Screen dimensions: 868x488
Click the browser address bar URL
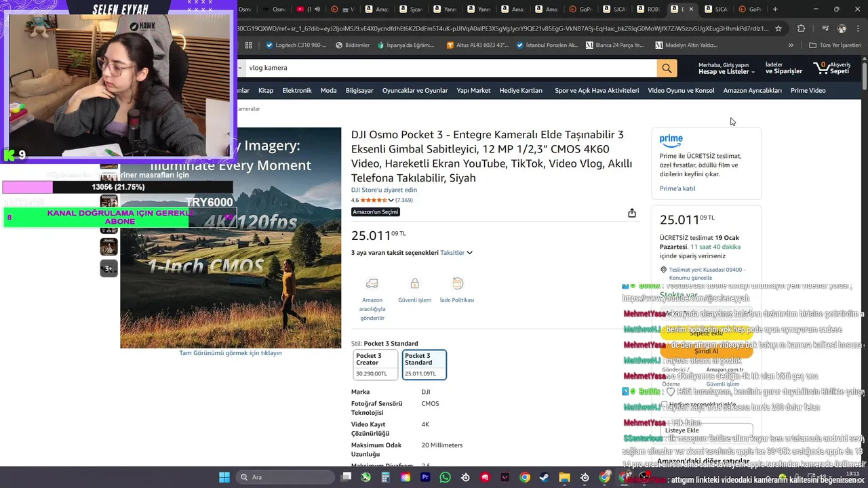(502, 28)
